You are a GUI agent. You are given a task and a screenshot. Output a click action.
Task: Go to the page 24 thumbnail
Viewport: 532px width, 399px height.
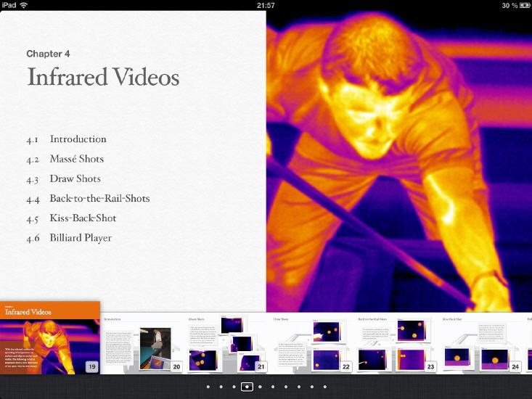(x=481, y=344)
